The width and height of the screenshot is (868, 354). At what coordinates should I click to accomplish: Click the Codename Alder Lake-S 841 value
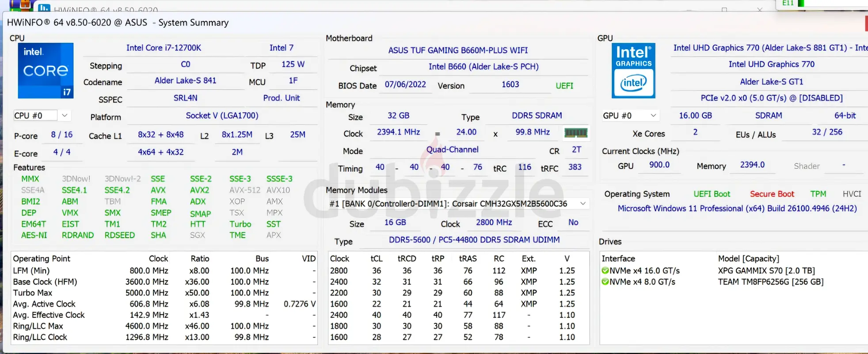point(186,81)
